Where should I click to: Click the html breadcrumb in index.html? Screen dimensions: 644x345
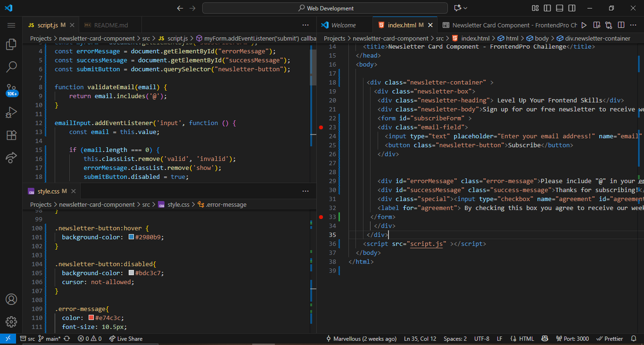(508, 38)
